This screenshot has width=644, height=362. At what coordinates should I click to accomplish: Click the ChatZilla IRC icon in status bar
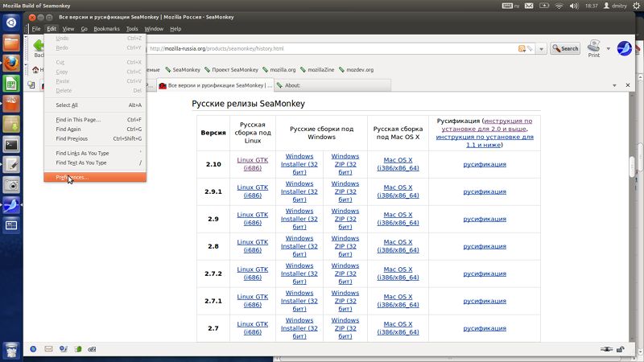[92, 349]
